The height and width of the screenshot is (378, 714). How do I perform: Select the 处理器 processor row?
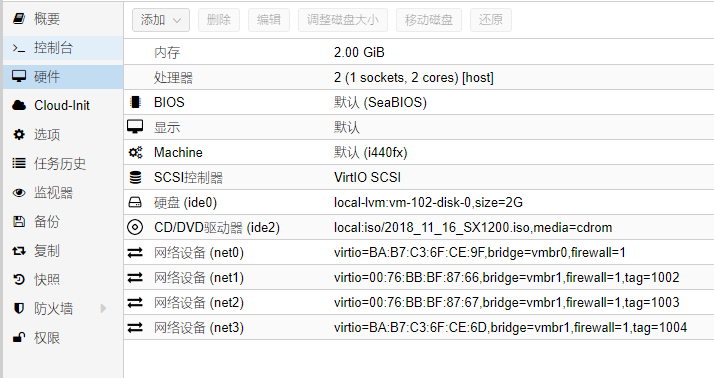tap(419, 77)
